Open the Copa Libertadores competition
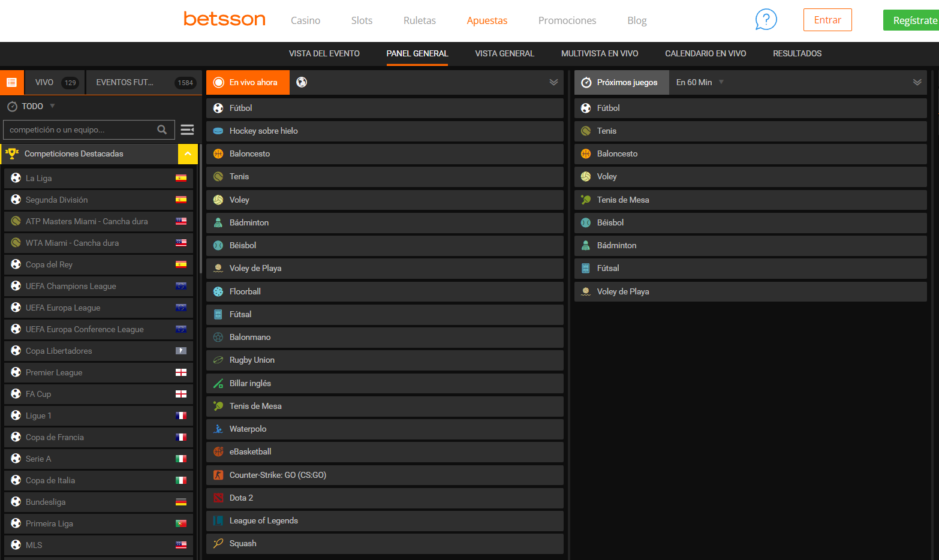The image size is (939, 560). 98,351
